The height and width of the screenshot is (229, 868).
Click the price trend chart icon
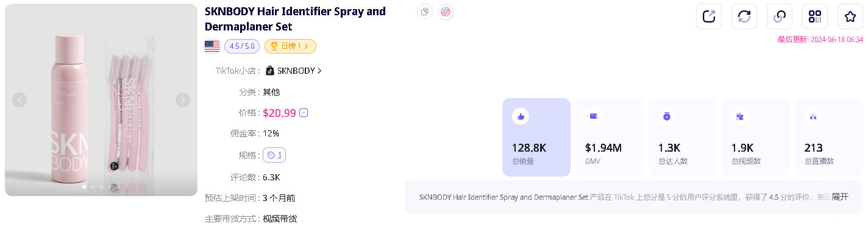[x=304, y=113]
